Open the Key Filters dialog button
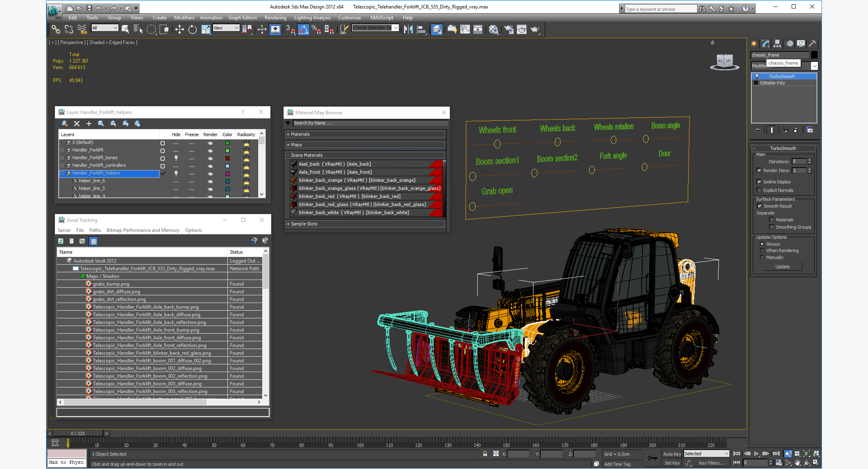 (711, 463)
